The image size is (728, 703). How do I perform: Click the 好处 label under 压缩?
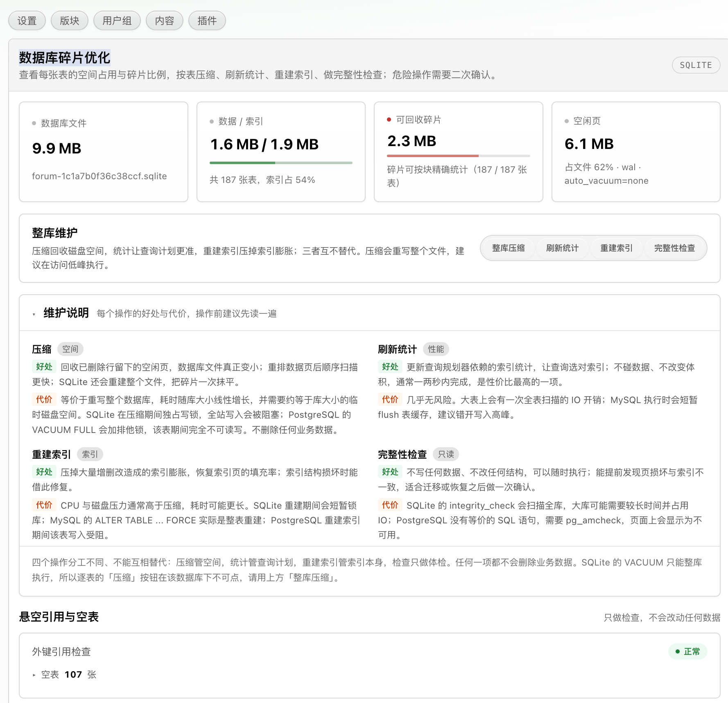point(44,367)
